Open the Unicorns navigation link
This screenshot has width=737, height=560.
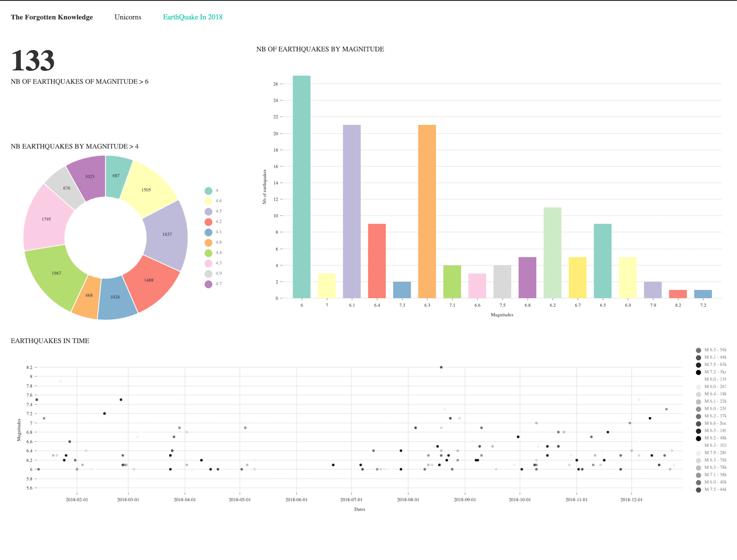pyautogui.click(x=127, y=17)
